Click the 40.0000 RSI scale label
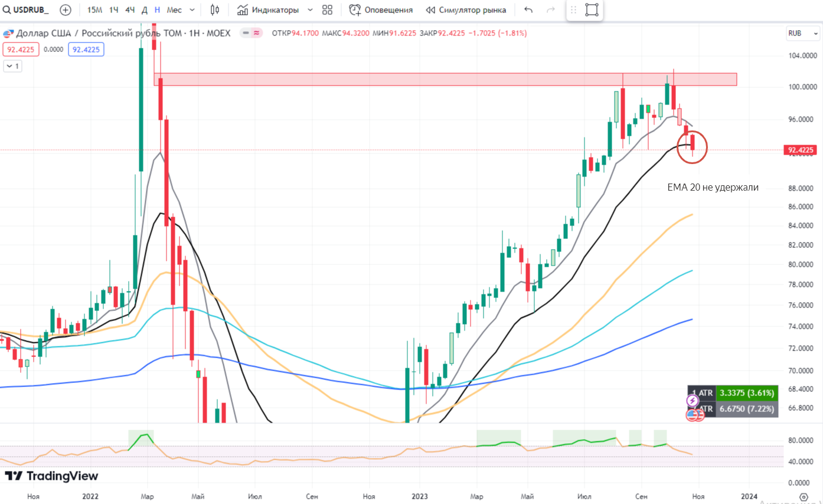Image resolution: width=823 pixels, height=504 pixels. 801,462
